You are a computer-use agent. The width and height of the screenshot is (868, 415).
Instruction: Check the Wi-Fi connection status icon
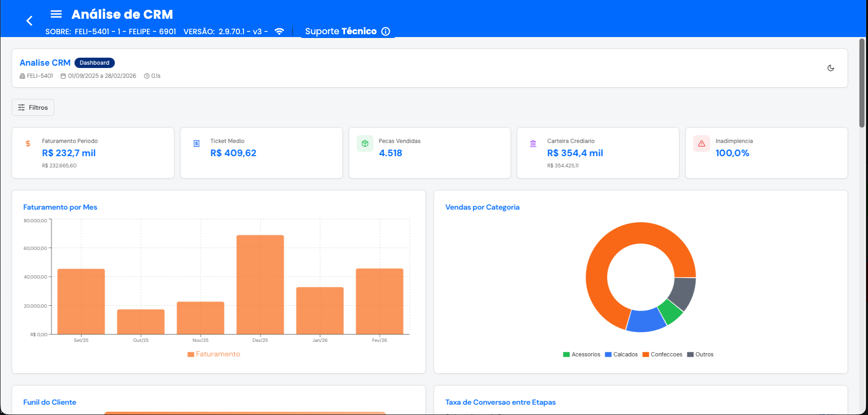tap(279, 31)
